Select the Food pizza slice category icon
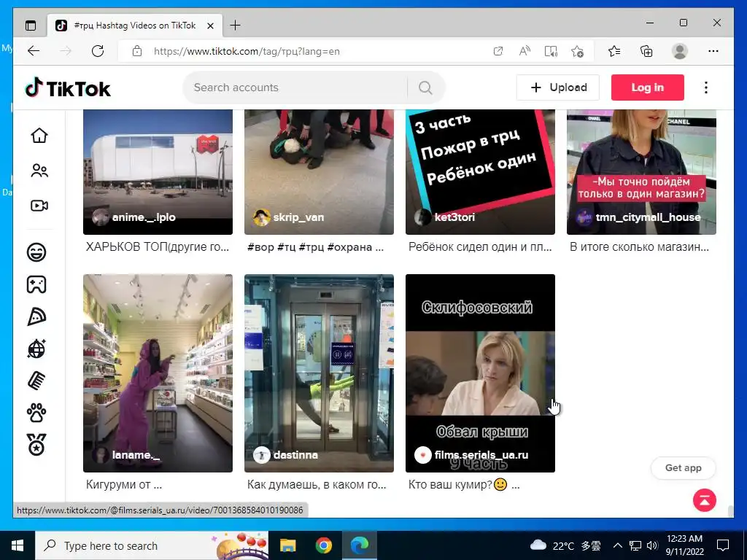The width and height of the screenshot is (747, 560). pyautogui.click(x=36, y=316)
